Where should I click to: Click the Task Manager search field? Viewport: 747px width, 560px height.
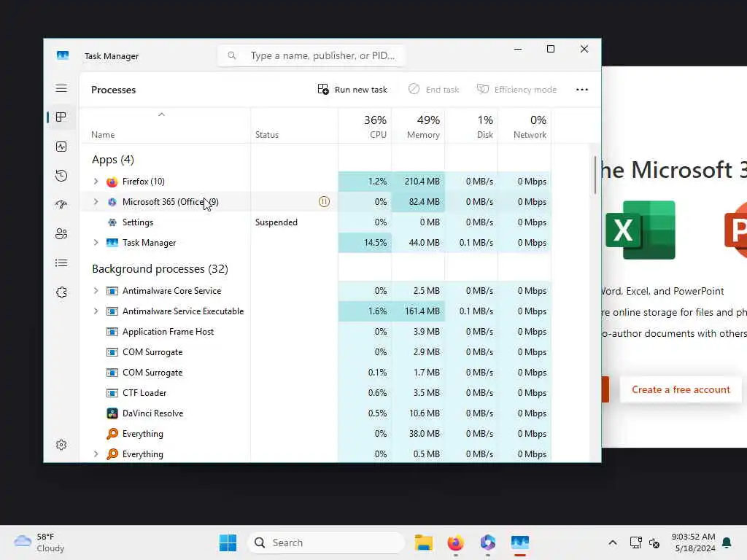point(311,55)
